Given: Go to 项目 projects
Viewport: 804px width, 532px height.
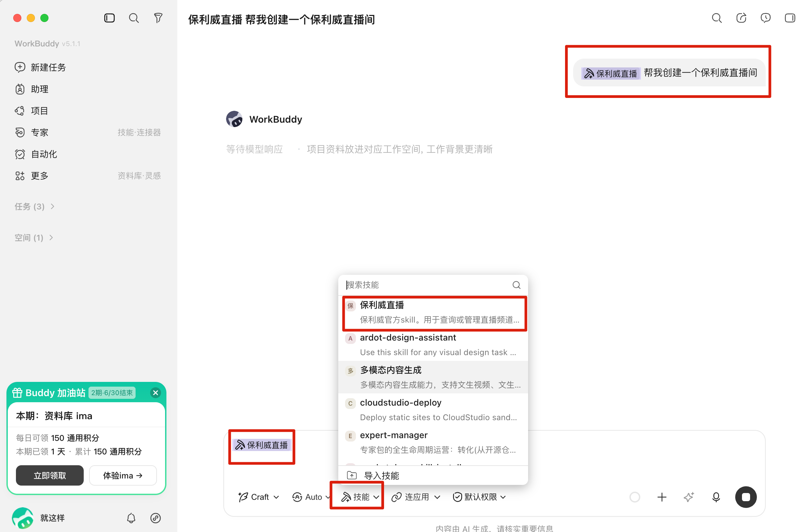Looking at the screenshot, I should [x=32, y=111].
